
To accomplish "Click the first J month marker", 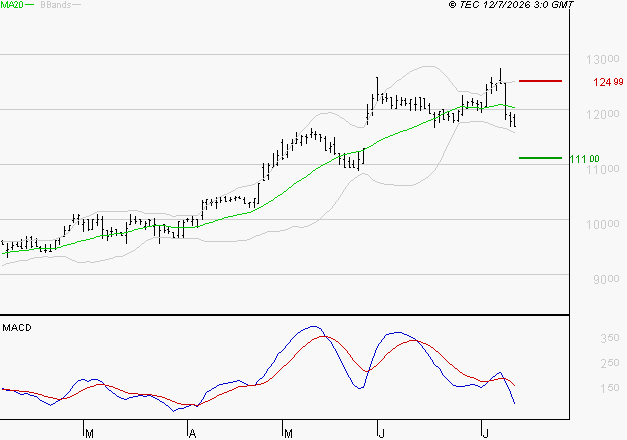I will (381, 434).
